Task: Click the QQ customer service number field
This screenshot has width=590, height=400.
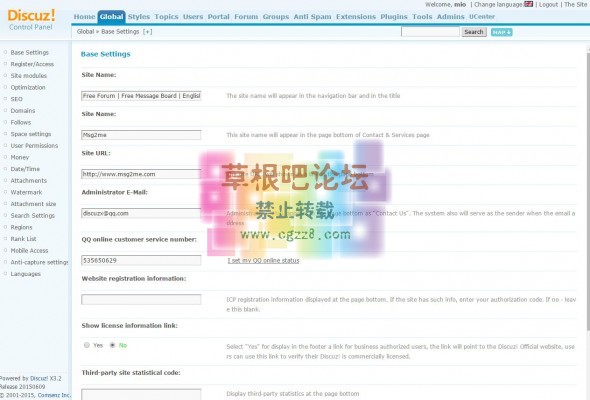Action: coord(141,260)
